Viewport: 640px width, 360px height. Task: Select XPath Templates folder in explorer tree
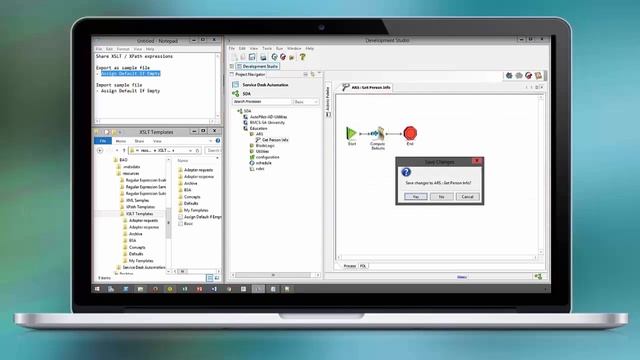(140, 207)
